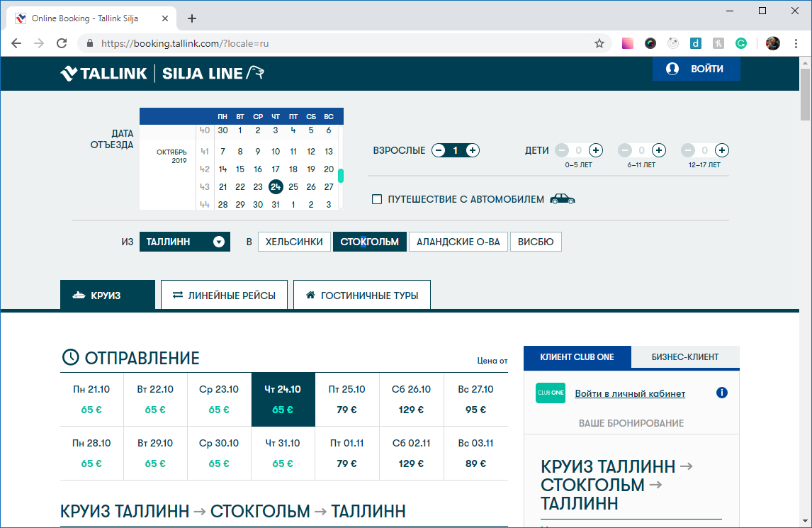Reload the page
This screenshot has width=812, height=528.
tap(62, 43)
